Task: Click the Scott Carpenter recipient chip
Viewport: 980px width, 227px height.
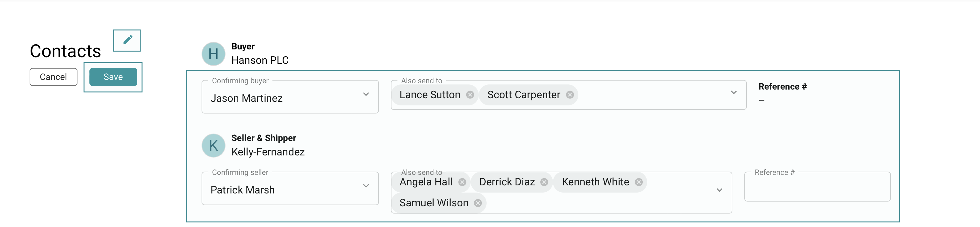Action: click(523, 95)
